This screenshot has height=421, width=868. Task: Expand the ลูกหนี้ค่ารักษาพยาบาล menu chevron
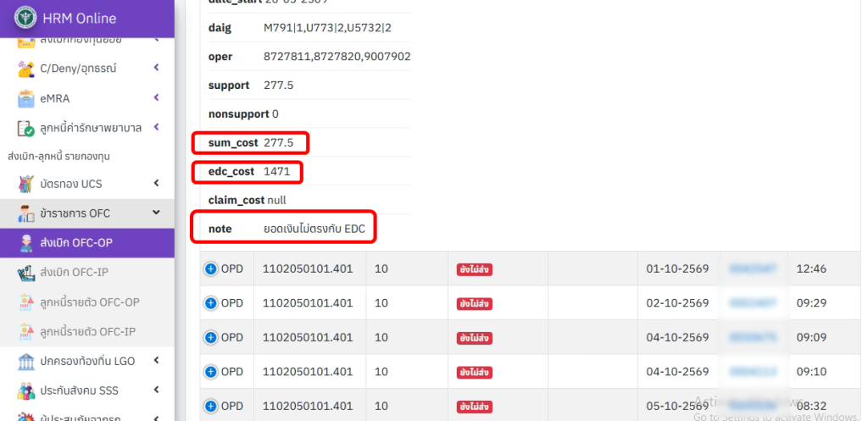[156, 127]
